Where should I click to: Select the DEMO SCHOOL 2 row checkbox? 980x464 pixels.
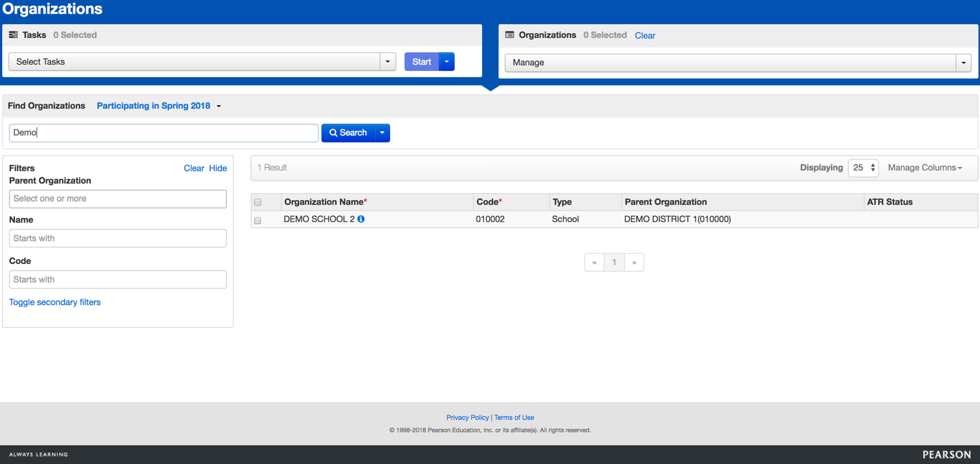tap(258, 221)
